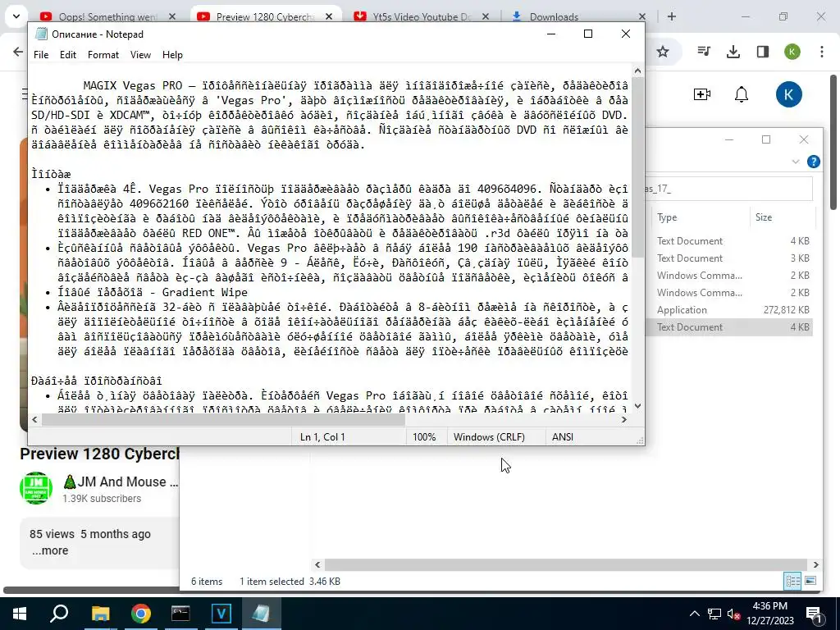Open Command Prompt from the taskbar
840x630 pixels.
[180, 614]
